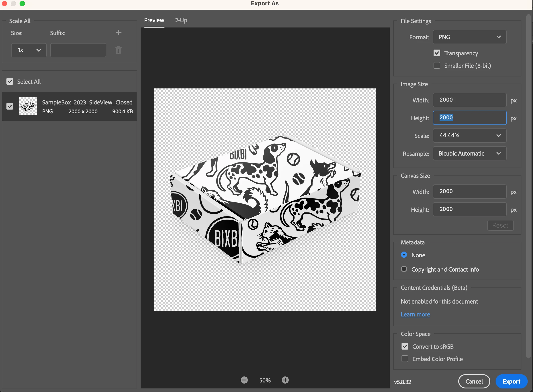Screen dimensions: 533x392
Task: Click the trash icon beside Suffix field
Action: [x=119, y=50]
